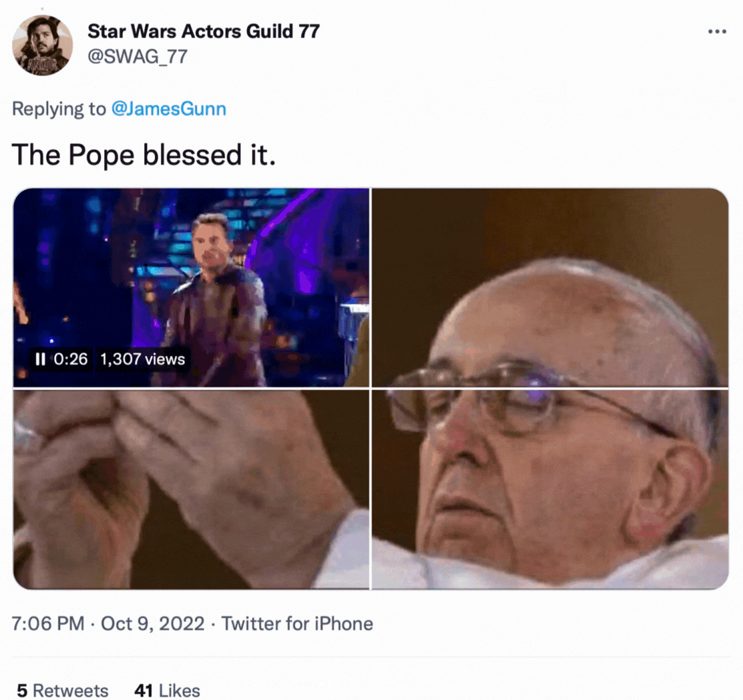Click the number 41 beside Likes

pos(143,690)
